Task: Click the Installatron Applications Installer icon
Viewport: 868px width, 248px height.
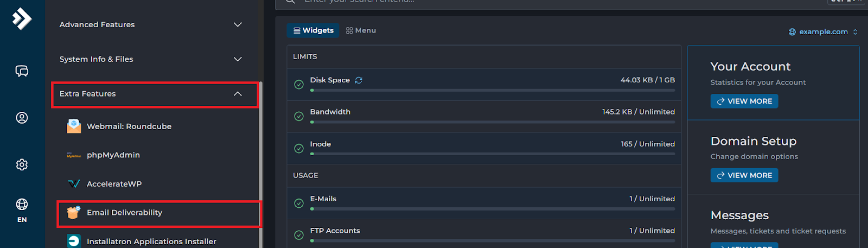Action: tap(74, 241)
